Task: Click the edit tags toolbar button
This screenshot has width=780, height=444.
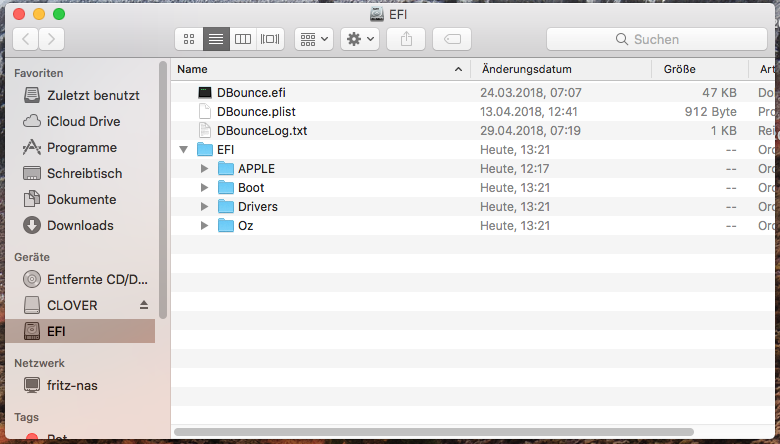Action: pyautogui.click(x=452, y=39)
